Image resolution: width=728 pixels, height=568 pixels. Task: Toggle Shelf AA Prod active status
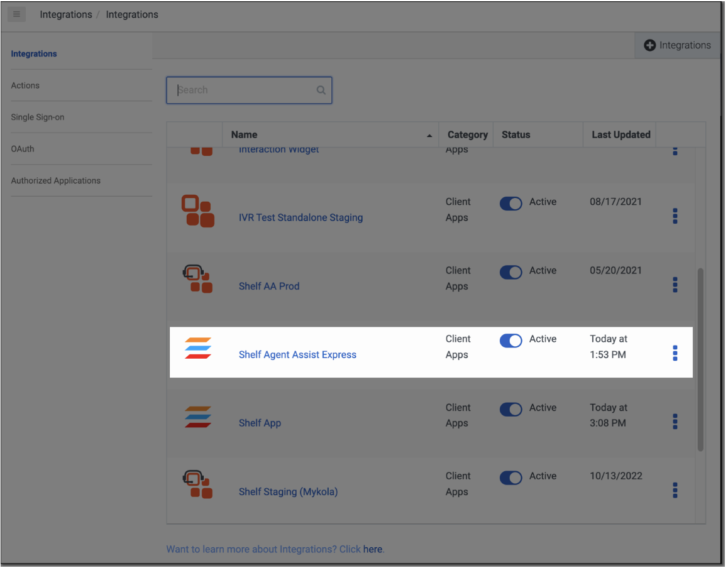[510, 272]
